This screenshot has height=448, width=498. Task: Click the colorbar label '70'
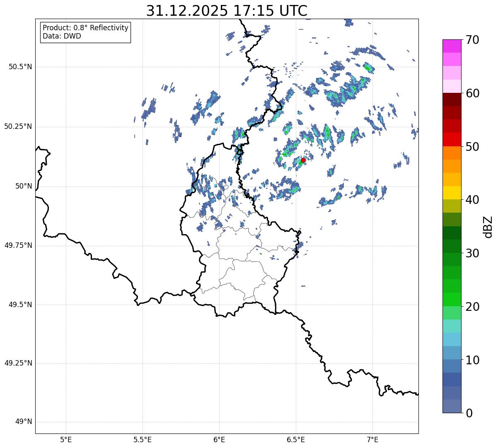[x=472, y=40]
